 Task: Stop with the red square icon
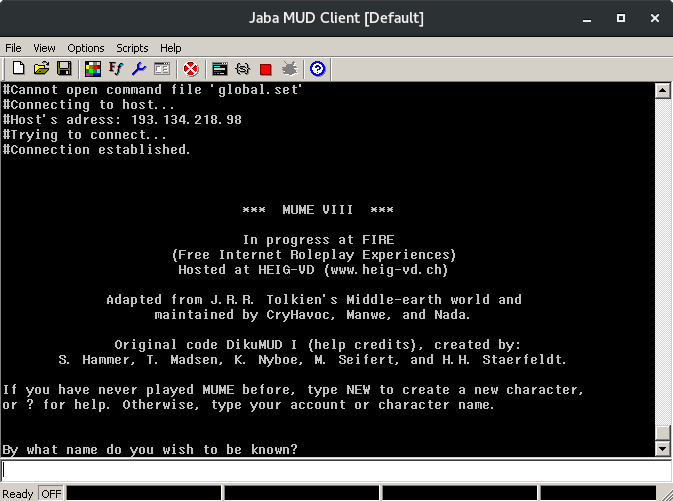pyautogui.click(x=266, y=69)
